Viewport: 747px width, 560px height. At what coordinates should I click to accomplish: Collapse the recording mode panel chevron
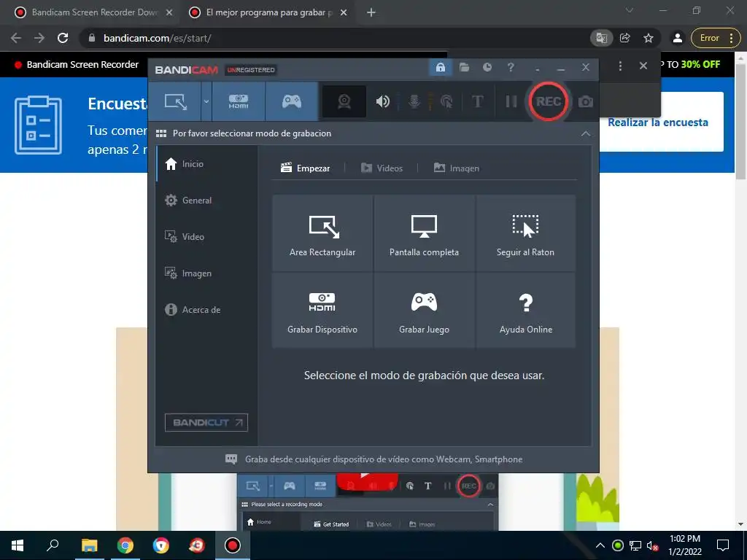(586, 133)
